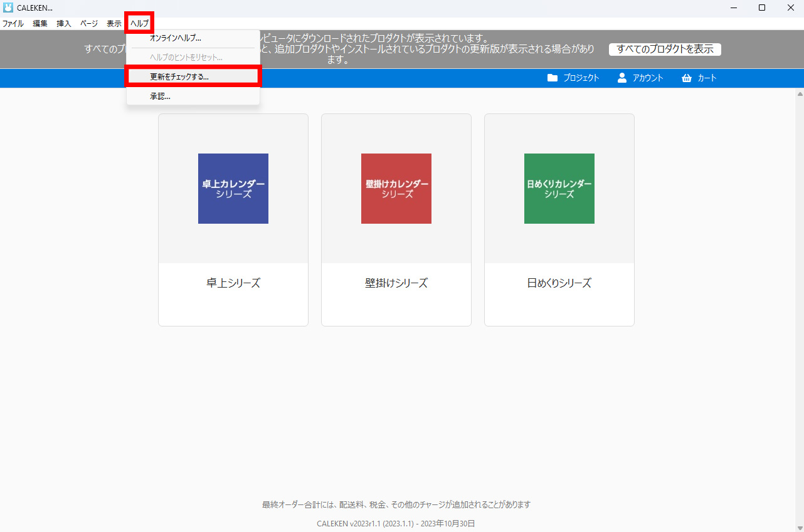The image size is (804, 532).
Task: Open the cart basket icon
Action: (686, 78)
